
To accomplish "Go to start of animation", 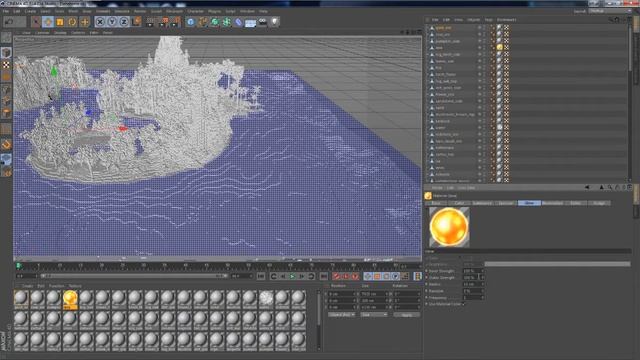I will point(261,276).
